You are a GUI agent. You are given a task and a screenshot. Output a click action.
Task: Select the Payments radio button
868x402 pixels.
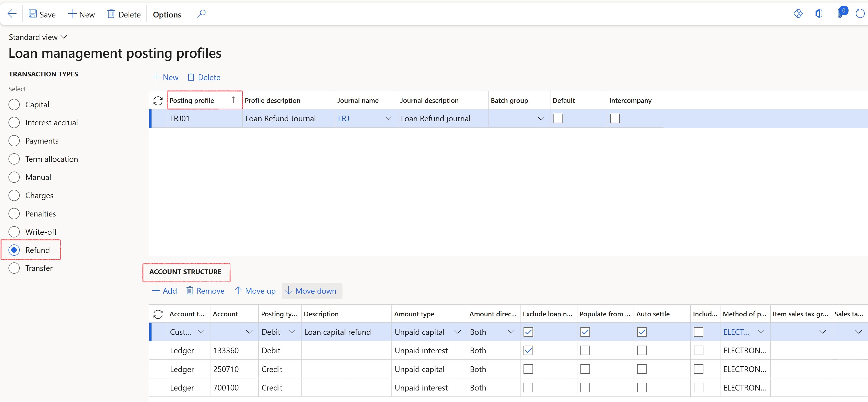(x=14, y=141)
